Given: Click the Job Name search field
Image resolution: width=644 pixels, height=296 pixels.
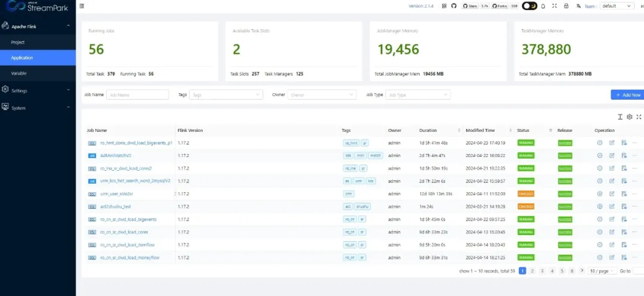Looking at the screenshot, I should [x=137, y=95].
